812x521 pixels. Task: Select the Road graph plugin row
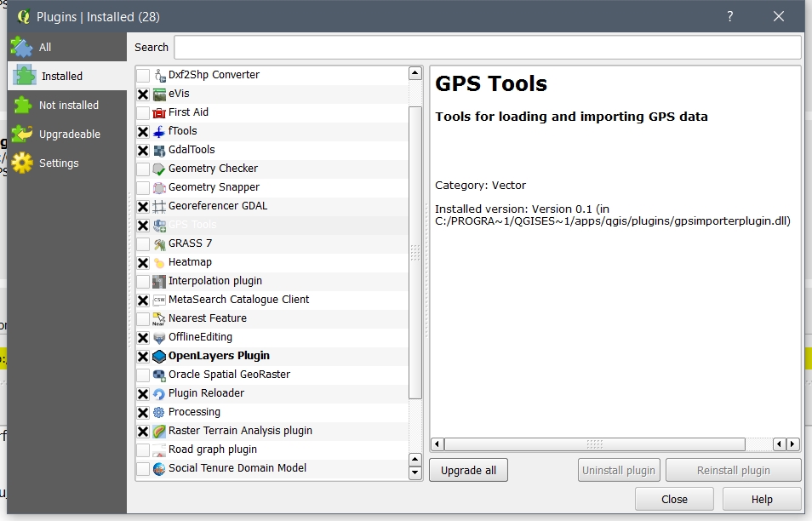pos(272,450)
